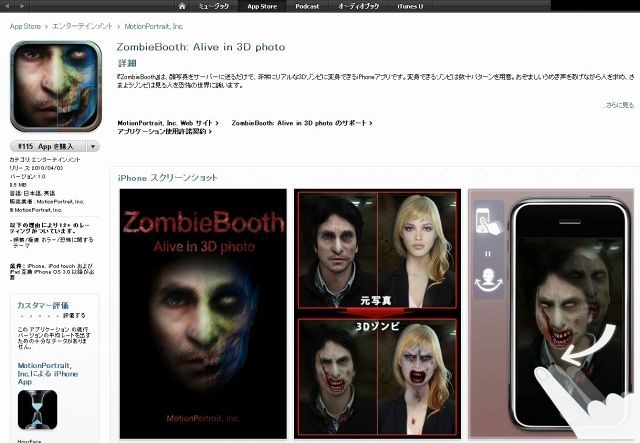Click the 詳細 details heading

(127, 64)
